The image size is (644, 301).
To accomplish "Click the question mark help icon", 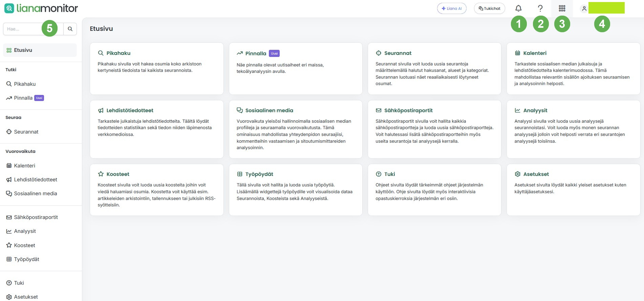I will click(540, 8).
